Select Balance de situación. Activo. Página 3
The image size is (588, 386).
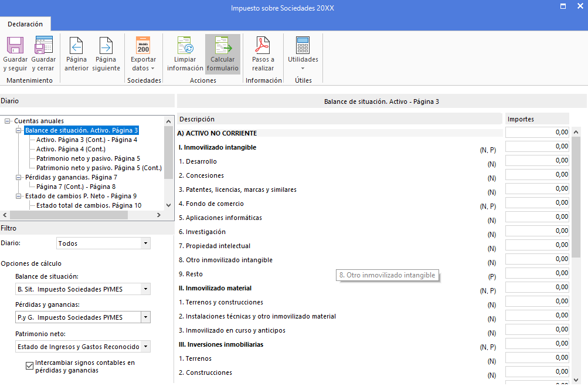81,131
